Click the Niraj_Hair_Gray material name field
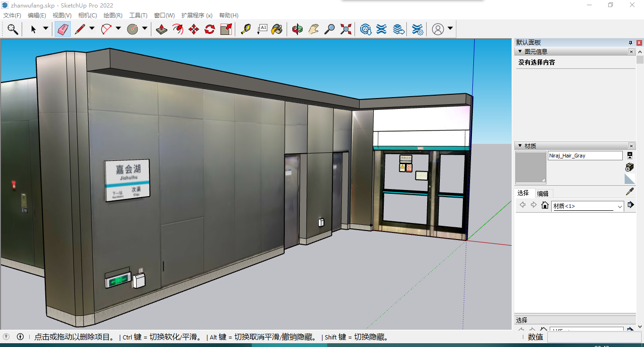The image size is (644, 347). [585, 156]
